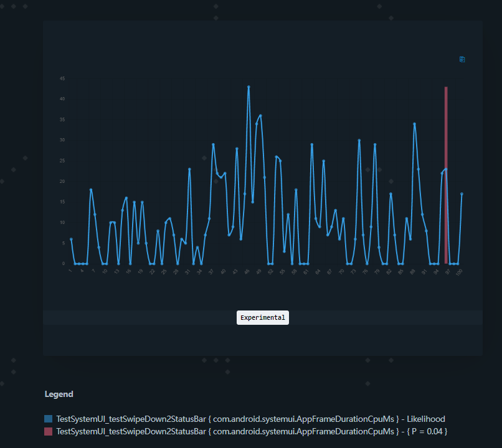
Task: Click the y-axis tick label 25
Action: [62, 161]
